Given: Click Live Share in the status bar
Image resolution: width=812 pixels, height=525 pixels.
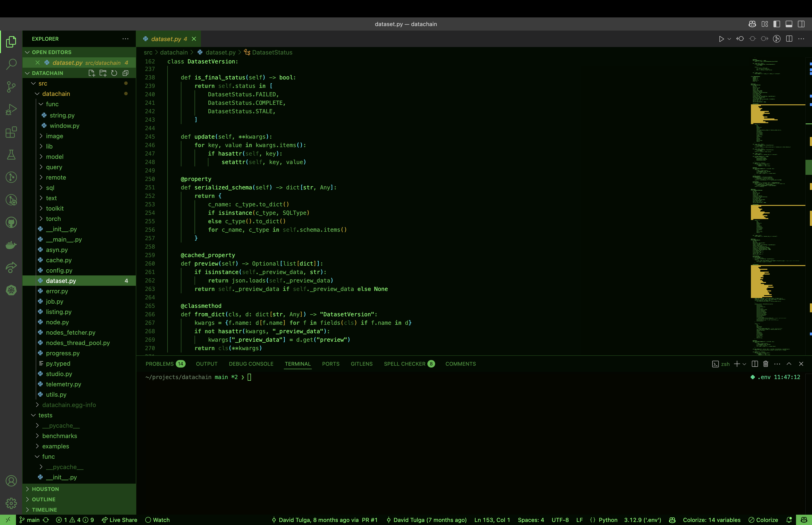Looking at the screenshot, I should 120,520.
